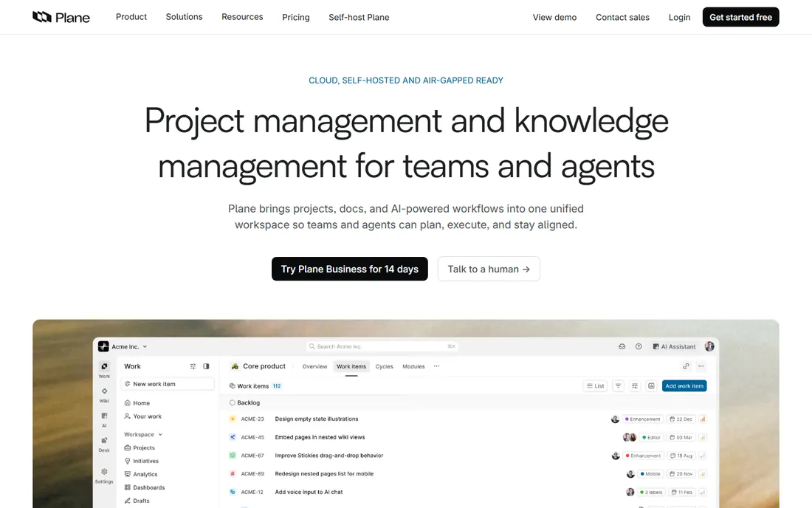Click Try Plane Business for 14 days

coord(350,269)
